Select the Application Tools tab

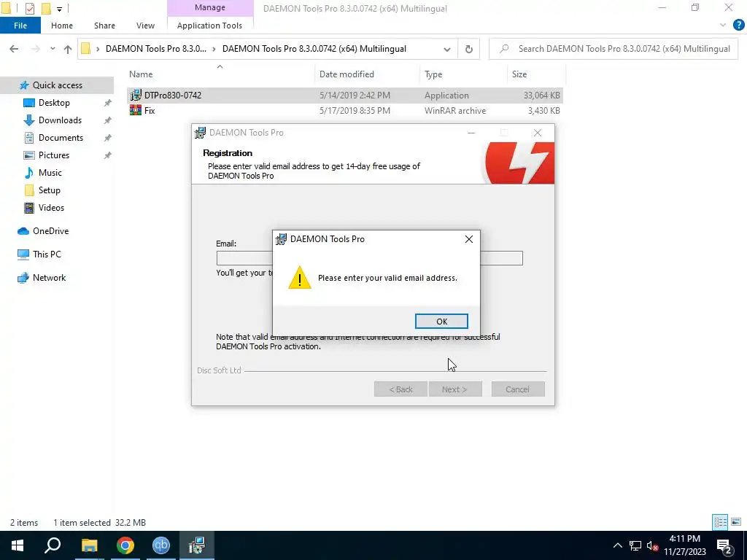point(209,26)
